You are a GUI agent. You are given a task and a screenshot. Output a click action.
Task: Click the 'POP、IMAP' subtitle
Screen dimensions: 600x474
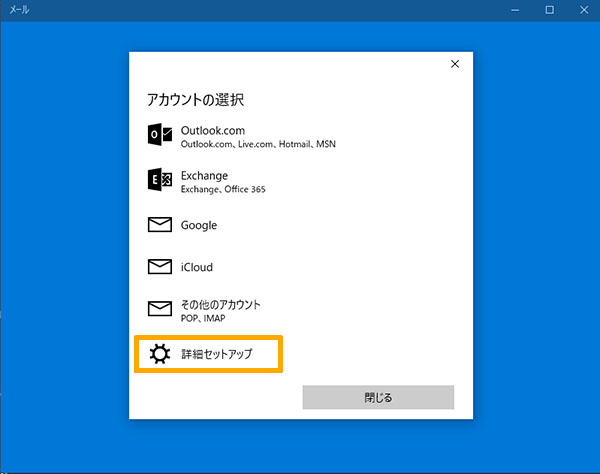[x=203, y=318]
